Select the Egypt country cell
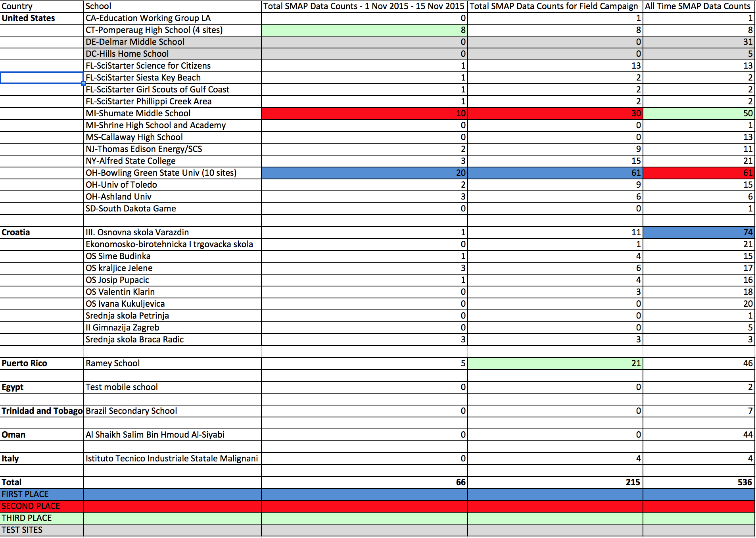Image resolution: width=756 pixels, height=538 pixels. tap(42, 387)
